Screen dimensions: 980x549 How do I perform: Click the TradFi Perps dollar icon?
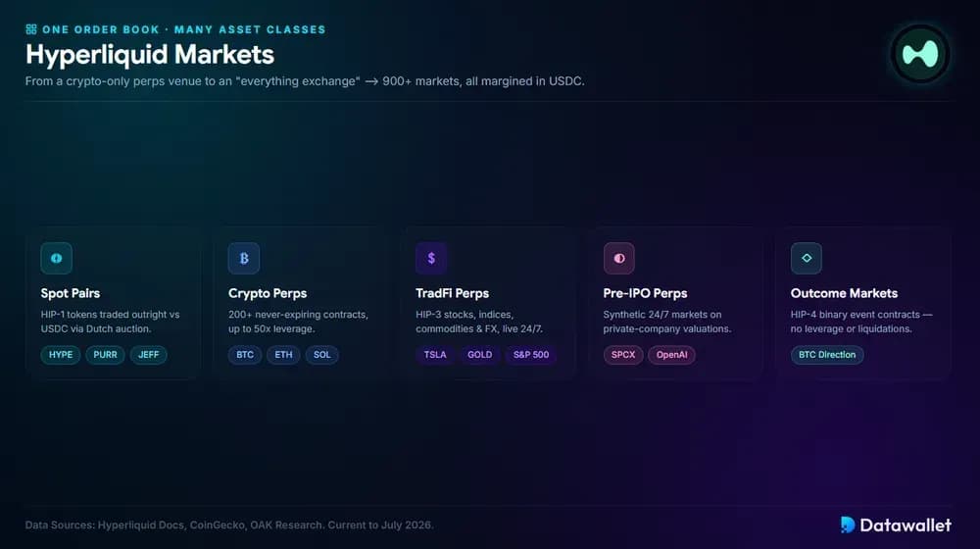tap(431, 258)
